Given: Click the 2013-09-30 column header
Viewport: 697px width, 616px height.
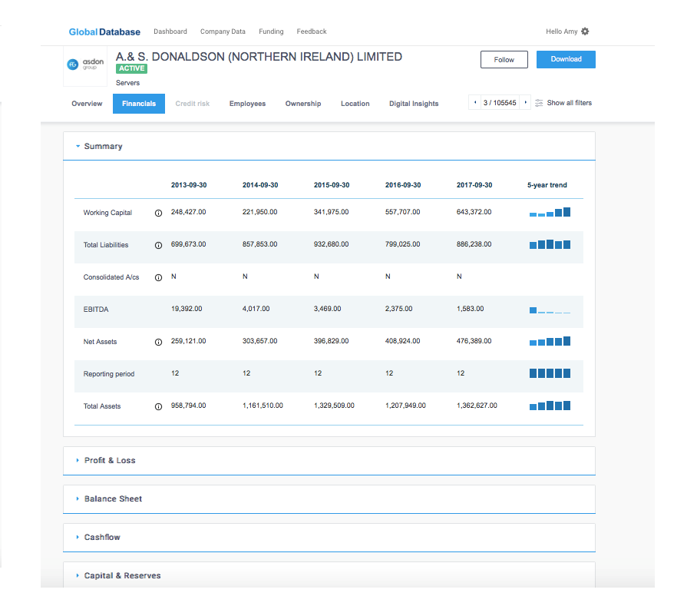Looking at the screenshot, I should pyautogui.click(x=189, y=185).
